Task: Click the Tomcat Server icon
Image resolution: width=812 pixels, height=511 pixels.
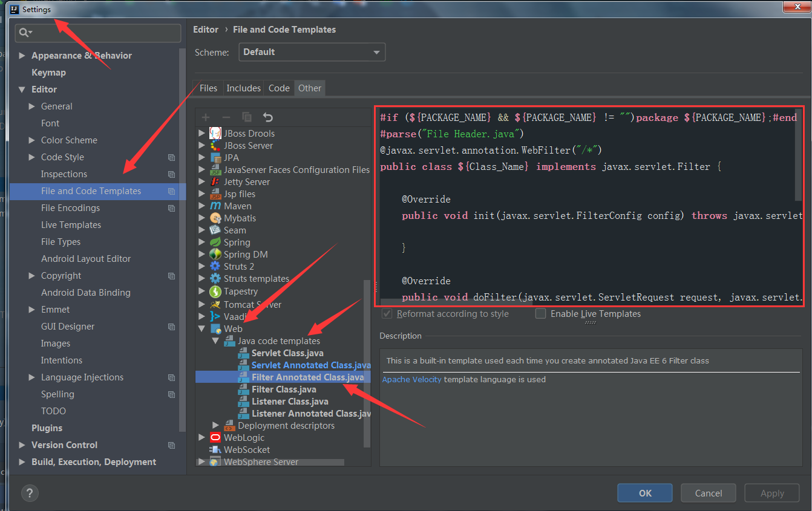Action: (215, 304)
